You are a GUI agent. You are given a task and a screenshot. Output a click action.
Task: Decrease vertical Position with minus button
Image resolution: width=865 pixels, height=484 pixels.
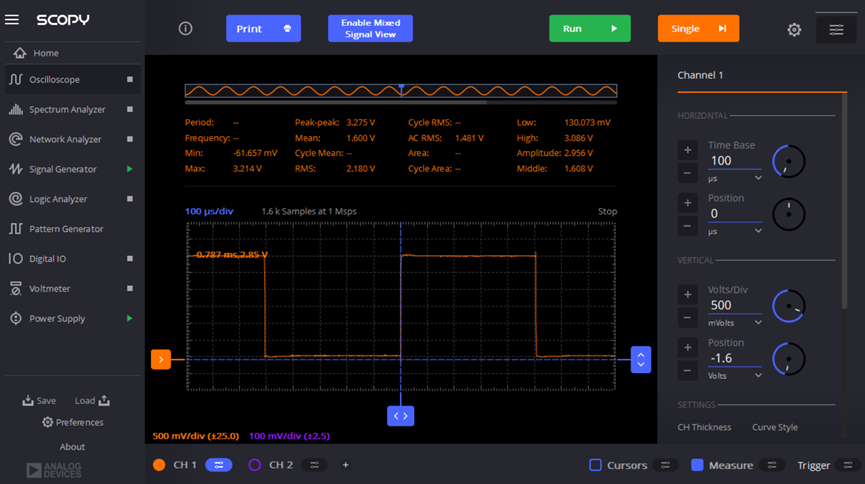(687, 371)
